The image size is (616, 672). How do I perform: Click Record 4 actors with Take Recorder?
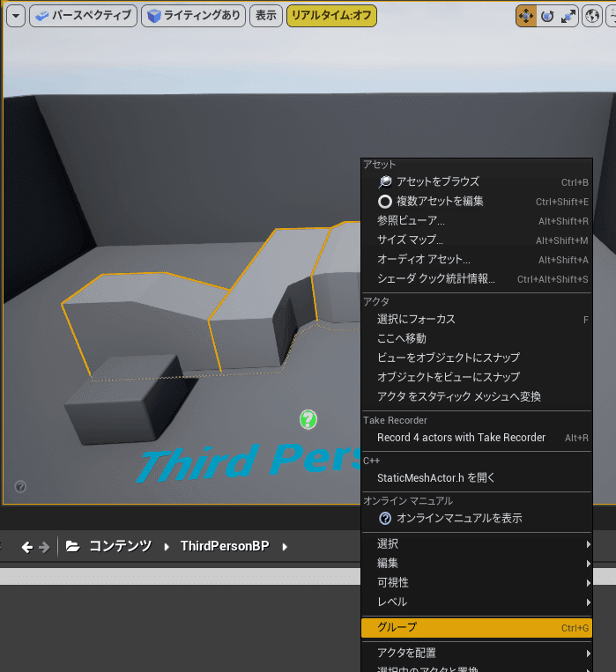(x=477, y=438)
